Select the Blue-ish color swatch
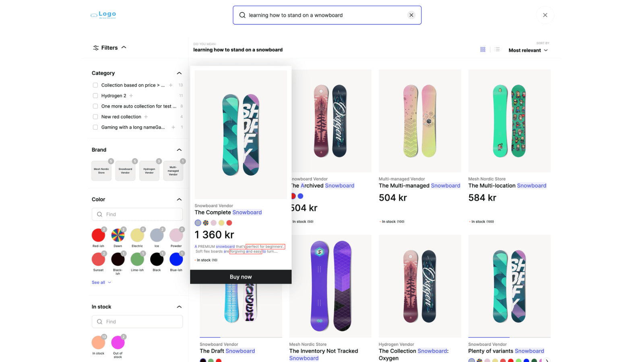The image size is (644, 362). coord(176,259)
